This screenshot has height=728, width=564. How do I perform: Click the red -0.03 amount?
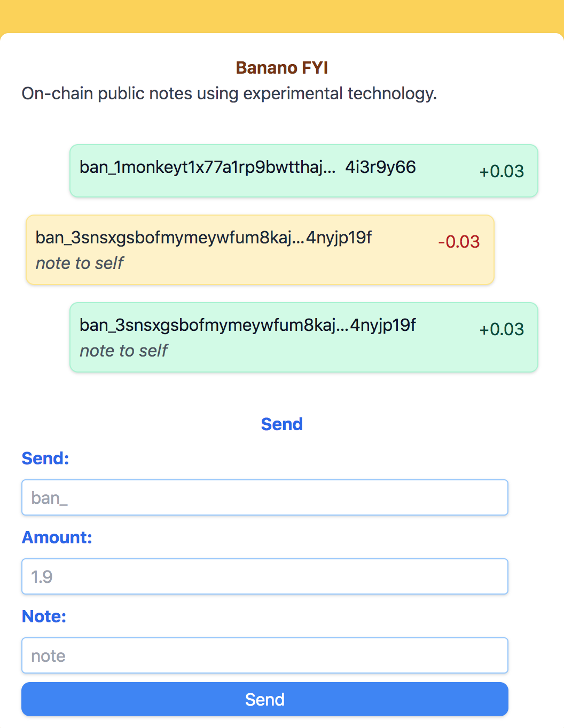click(459, 242)
